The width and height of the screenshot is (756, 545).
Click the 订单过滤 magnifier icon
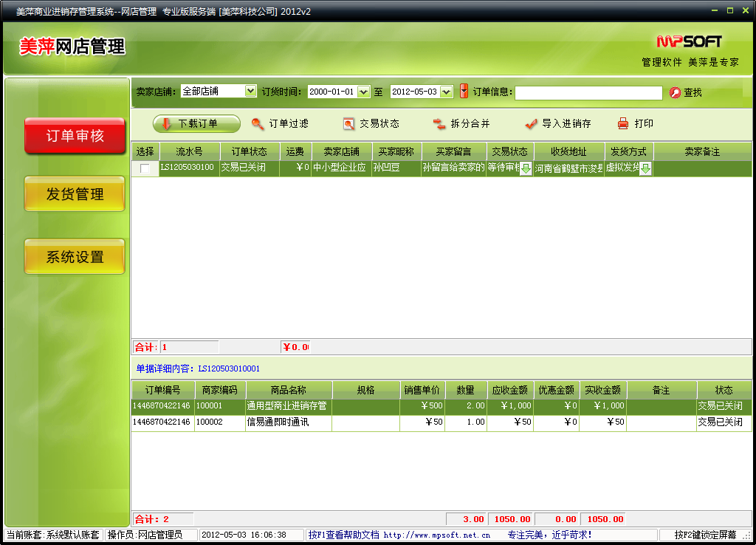[x=258, y=124]
